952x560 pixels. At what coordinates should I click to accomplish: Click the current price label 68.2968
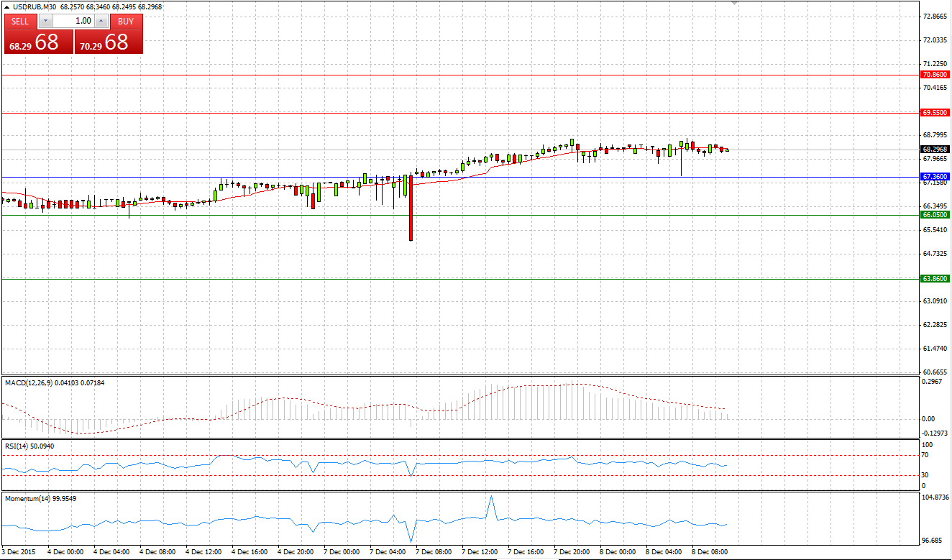pos(935,150)
